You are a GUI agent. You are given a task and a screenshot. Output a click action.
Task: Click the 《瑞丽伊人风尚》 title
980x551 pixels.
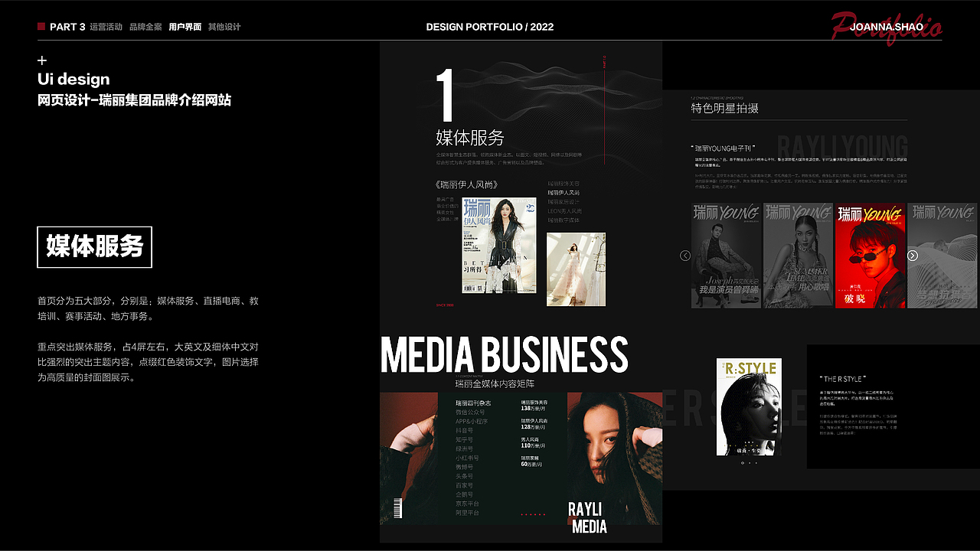click(x=468, y=184)
